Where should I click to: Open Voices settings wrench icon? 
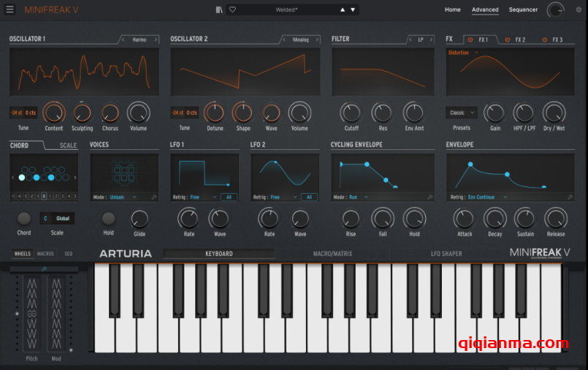pyautogui.click(x=153, y=197)
